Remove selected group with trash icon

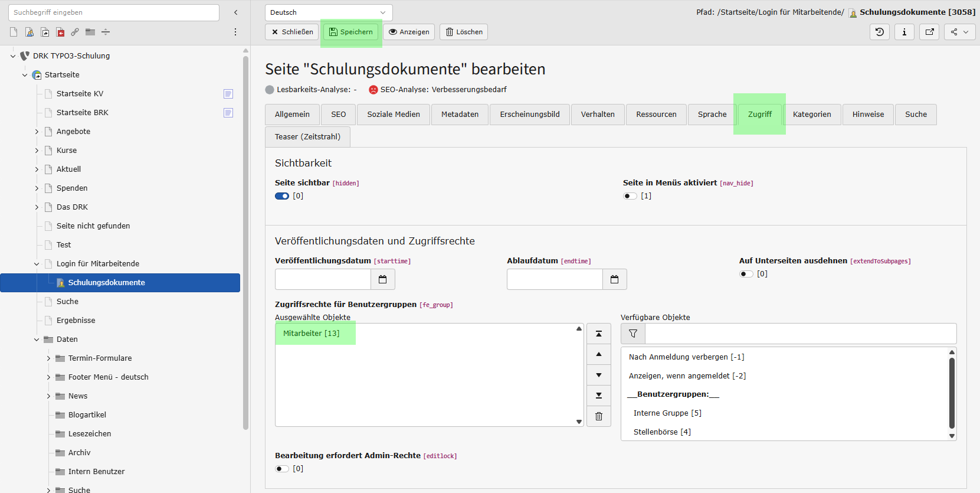coord(599,416)
